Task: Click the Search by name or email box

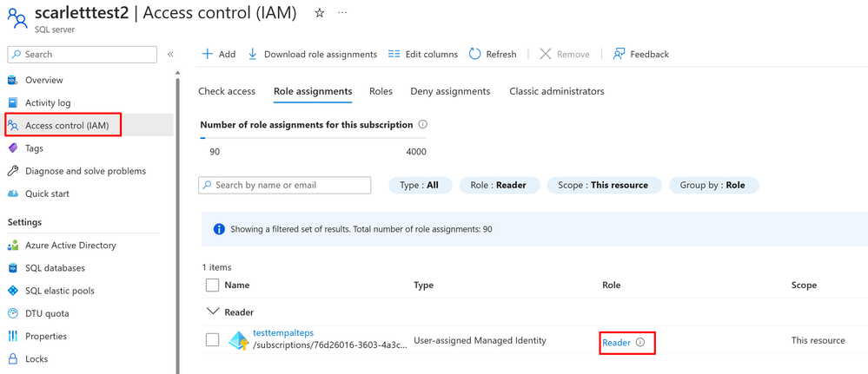Action: pyautogui.click(x=284, y=186)
